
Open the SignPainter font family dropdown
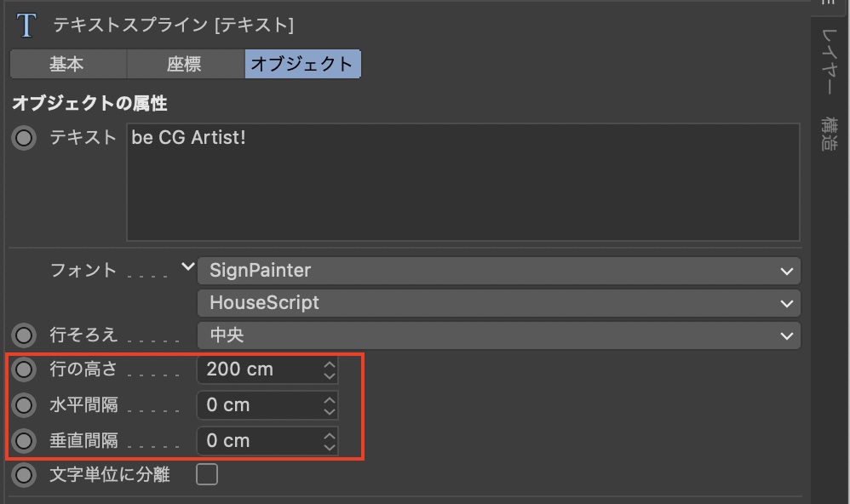pyautogui.click(x=498, y=271)
